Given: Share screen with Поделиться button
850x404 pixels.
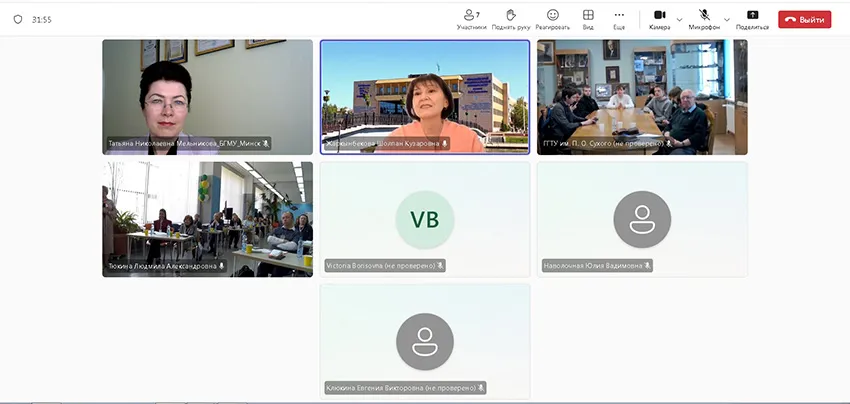Looking at the screenshot, I should [x=752, y=19].
